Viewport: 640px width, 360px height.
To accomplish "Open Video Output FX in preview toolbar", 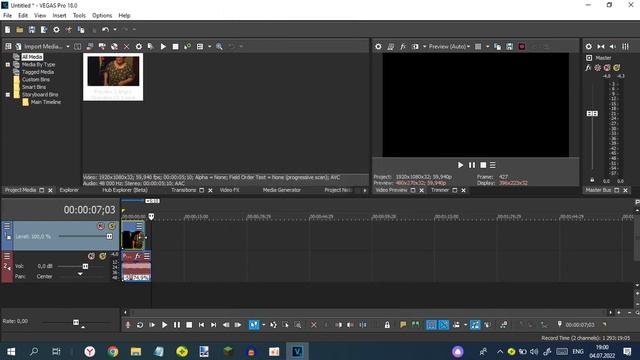I will coord(403,47).
